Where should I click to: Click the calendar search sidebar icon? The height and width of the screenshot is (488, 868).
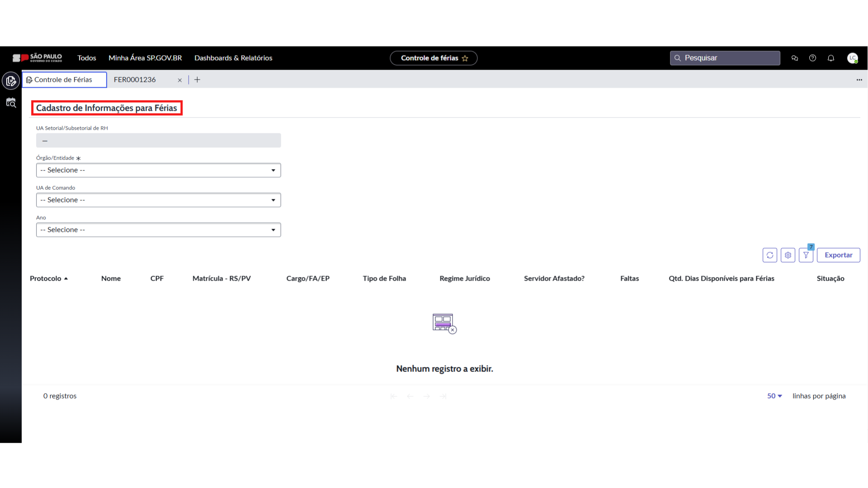pyautogui.click(x=11, y=103)
